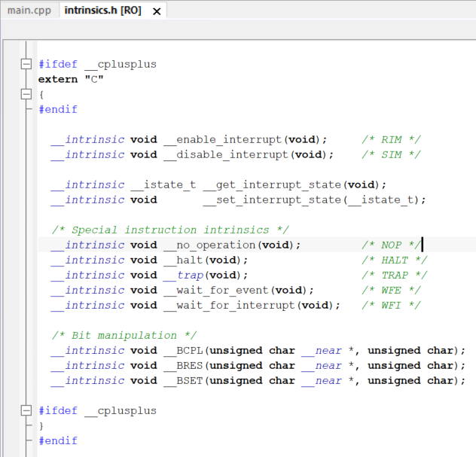Click the extern "C" statement

click(71, 79)
